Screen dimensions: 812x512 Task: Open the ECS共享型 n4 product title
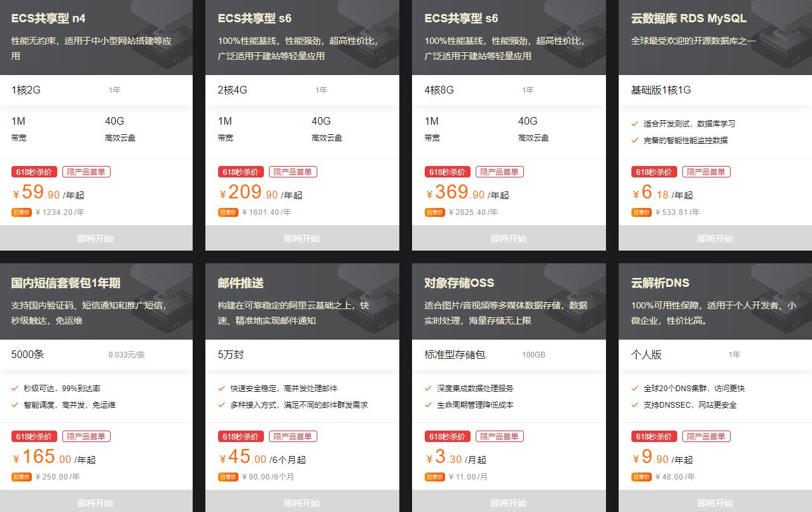click(x=48, y=18)
